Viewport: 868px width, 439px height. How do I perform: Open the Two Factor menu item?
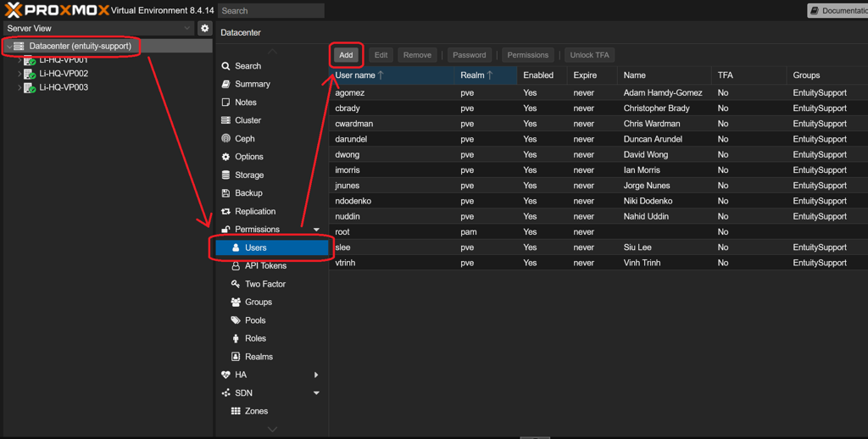[x=272, y=284]
